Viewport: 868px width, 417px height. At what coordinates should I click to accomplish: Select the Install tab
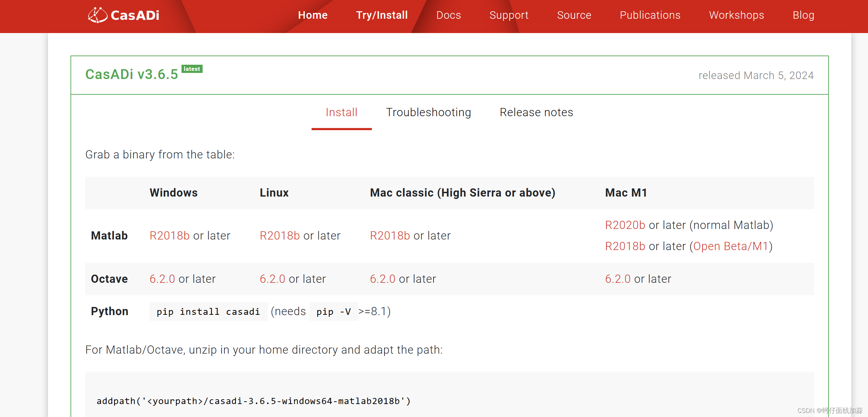pyautogui.click(x=341, y=112)
